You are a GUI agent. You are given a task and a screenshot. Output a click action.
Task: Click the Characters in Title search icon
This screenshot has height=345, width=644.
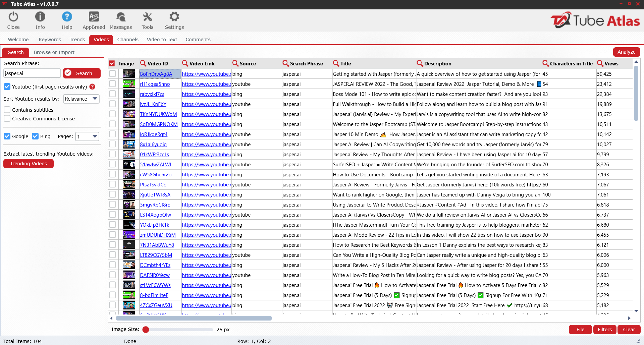[546, 63]
